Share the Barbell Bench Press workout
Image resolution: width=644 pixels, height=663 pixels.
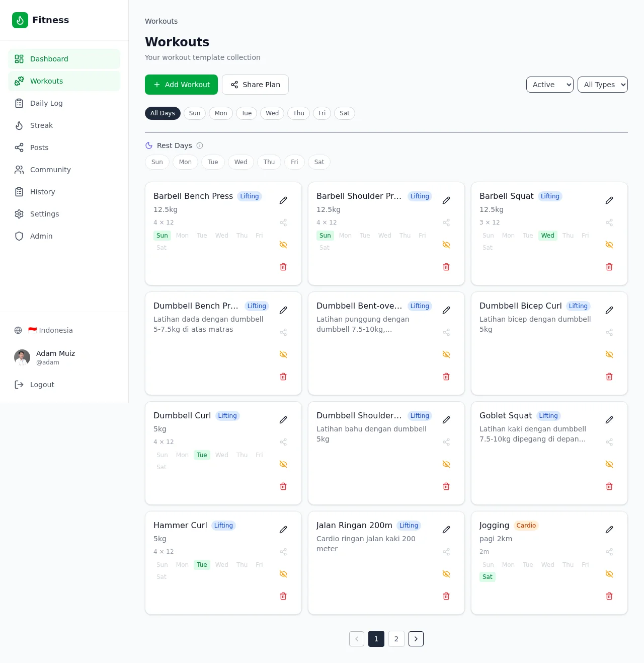(283, 223)
